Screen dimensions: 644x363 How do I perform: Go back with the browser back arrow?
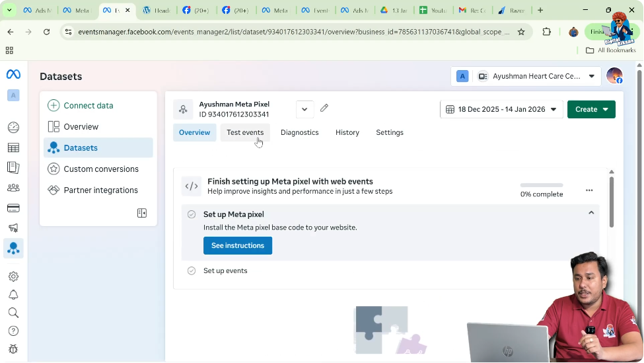point(11,32)
